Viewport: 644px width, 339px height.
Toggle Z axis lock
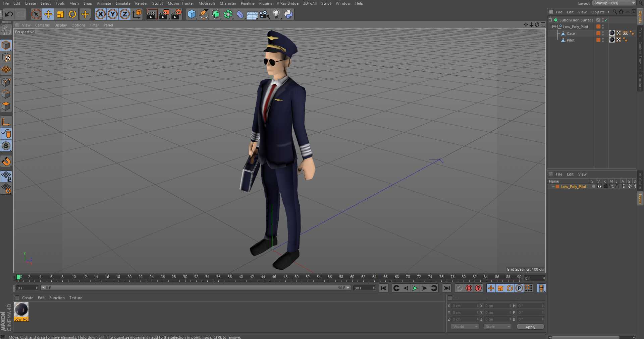[125, 14]
